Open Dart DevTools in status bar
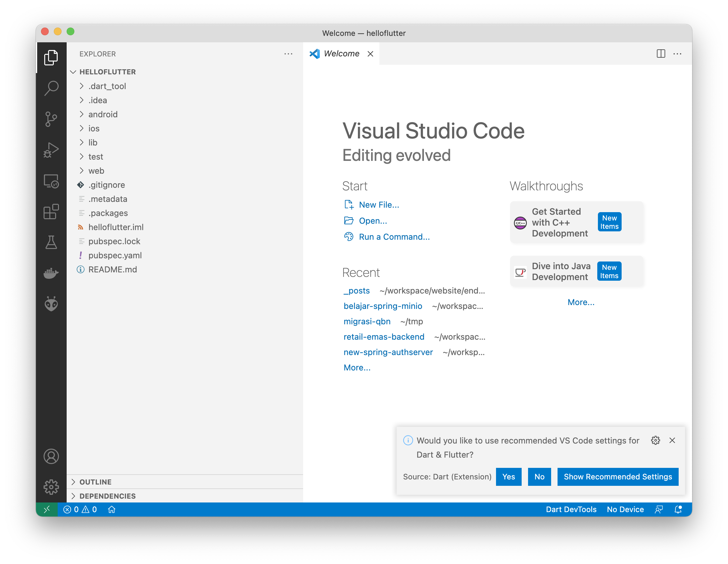The image size is (728, 564). 571,509
